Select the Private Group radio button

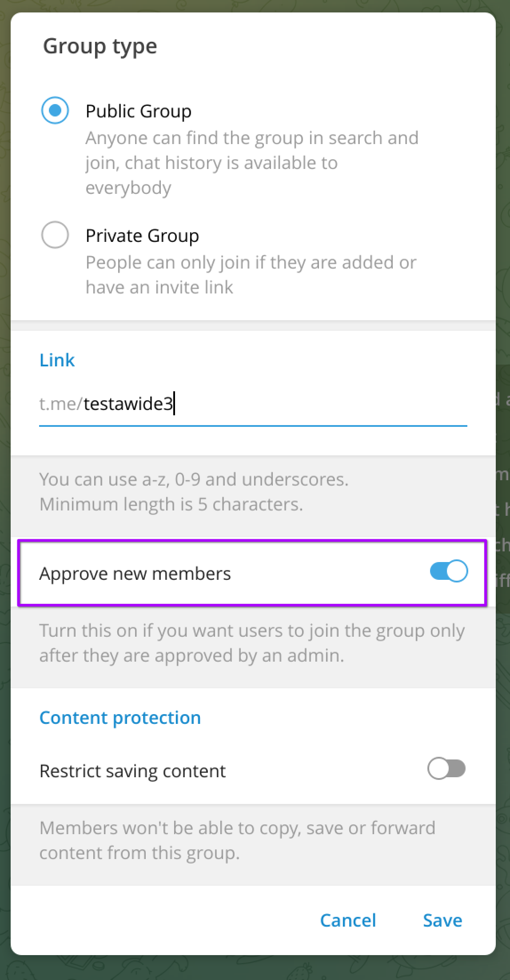tap(55, 235)
